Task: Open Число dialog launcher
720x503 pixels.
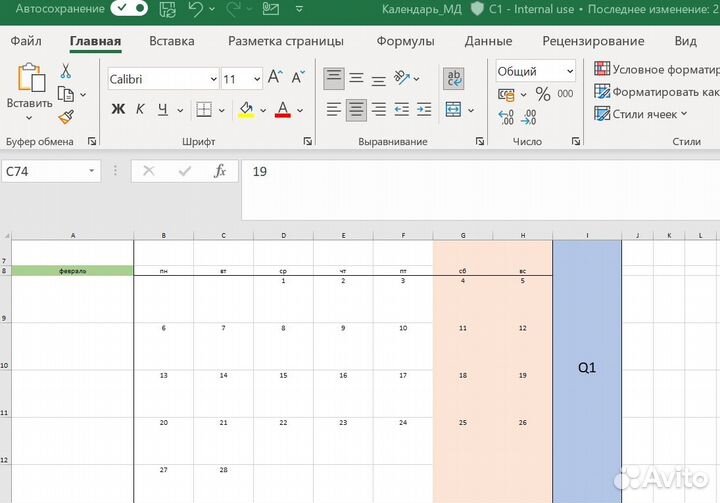Action: (x=576, y=141)
